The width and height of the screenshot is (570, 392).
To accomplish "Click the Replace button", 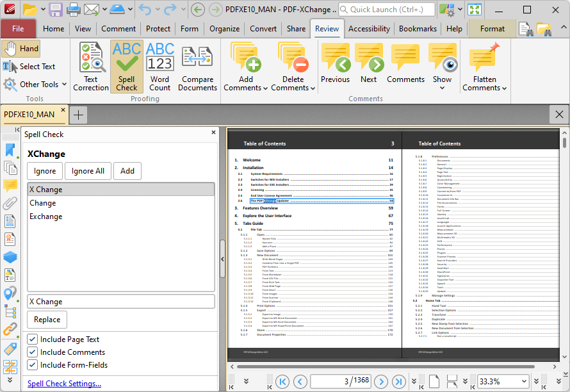I will click(47, 320).
